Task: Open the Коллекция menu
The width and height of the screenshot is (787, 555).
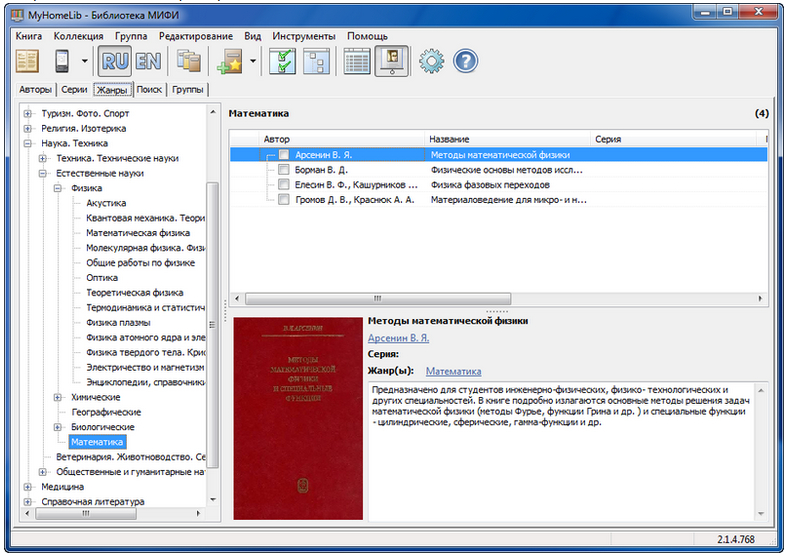Action: pyautogui.click(x=78, y=36)
